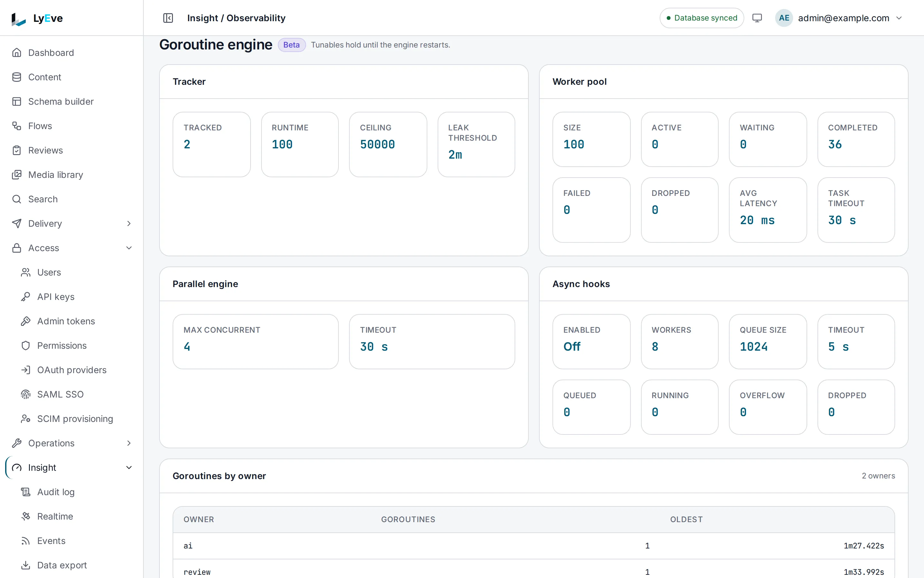Click the GOROUTINES column header
The height and width of the screenshot is (578, 924).
(408, 519)
